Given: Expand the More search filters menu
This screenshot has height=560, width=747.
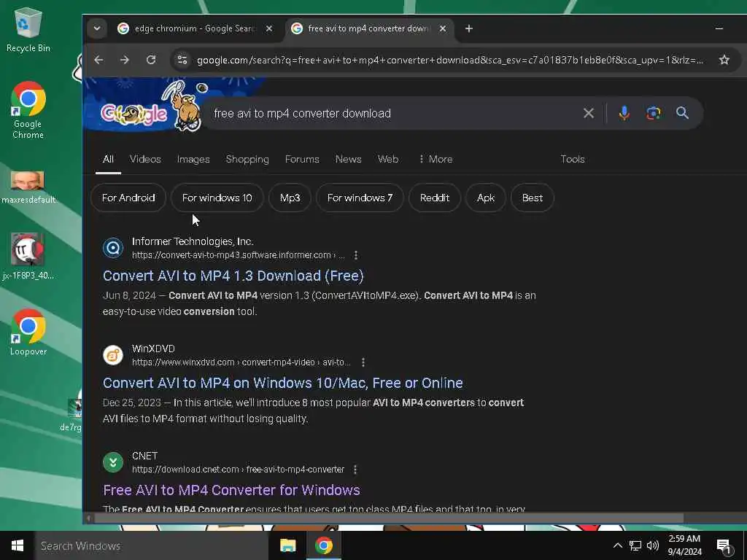Looking at the screenshot, I should coord(436,159).
